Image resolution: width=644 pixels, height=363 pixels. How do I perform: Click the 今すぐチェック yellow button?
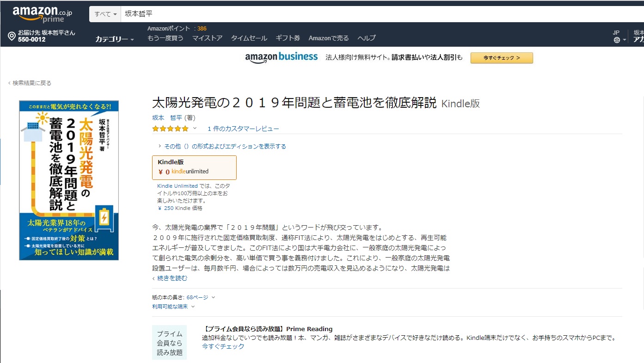pos(502,58)
